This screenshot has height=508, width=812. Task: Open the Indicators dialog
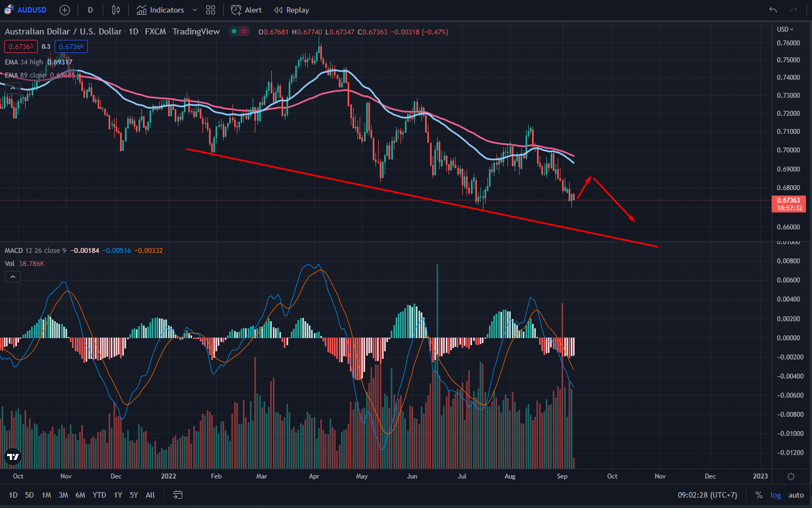pyautogui.click(x=160, y=10)
